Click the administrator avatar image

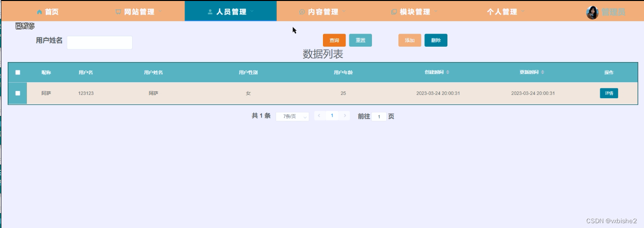pos(593,13)
